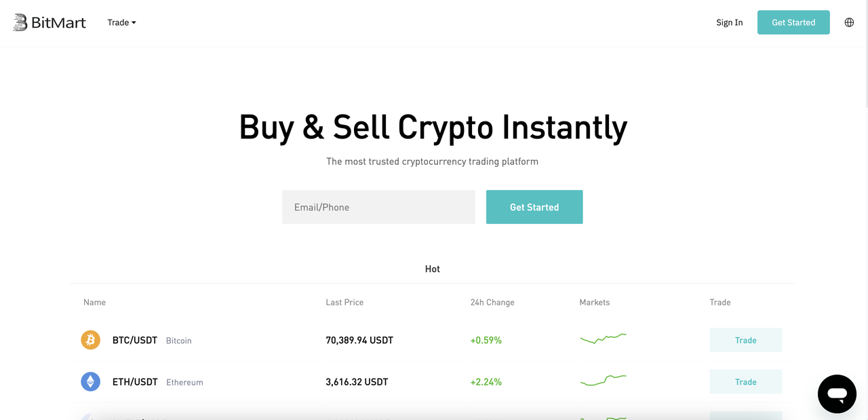868x420 pixels.
Task: Click the Bitcoin coin icon
Action: point(90,340)
